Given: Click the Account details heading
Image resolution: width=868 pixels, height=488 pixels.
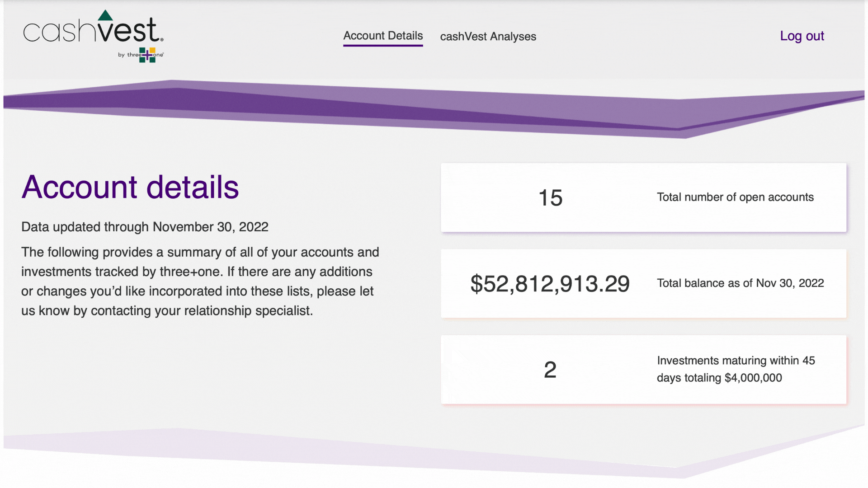Looking at the screenshot, I should [x=130, y=187].
